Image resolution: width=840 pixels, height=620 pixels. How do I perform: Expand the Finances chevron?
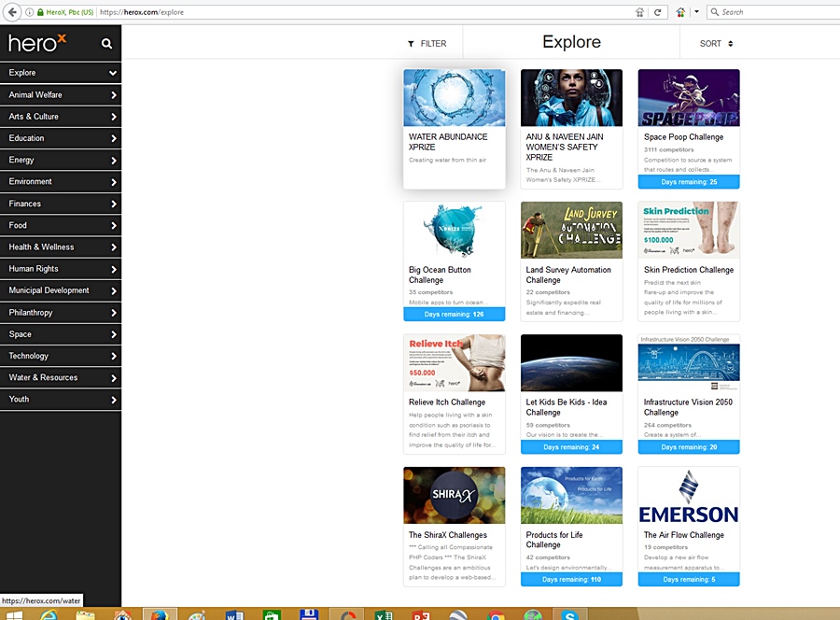pos(114,204)
